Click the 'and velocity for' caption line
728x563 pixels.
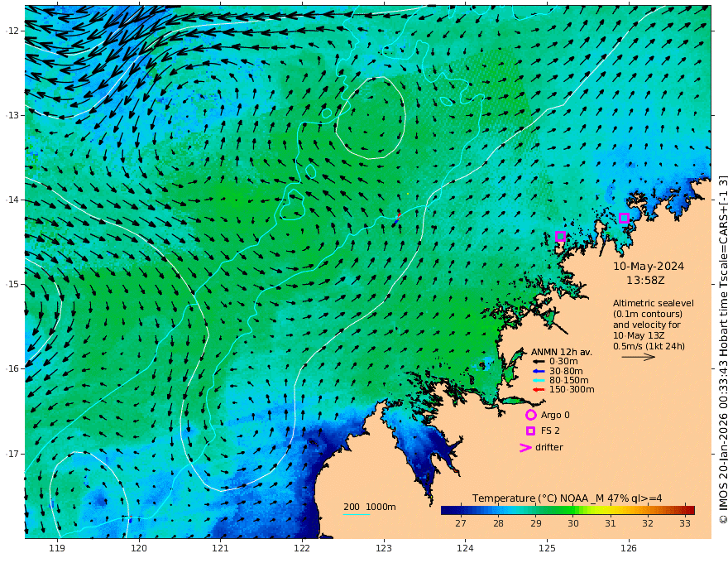647,325
